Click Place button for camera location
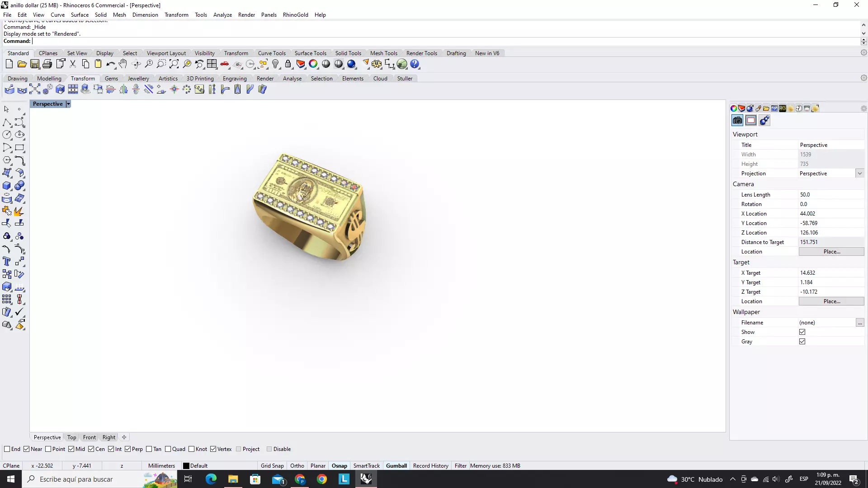This screenshot has height=488, width=868. click(831, 252)
